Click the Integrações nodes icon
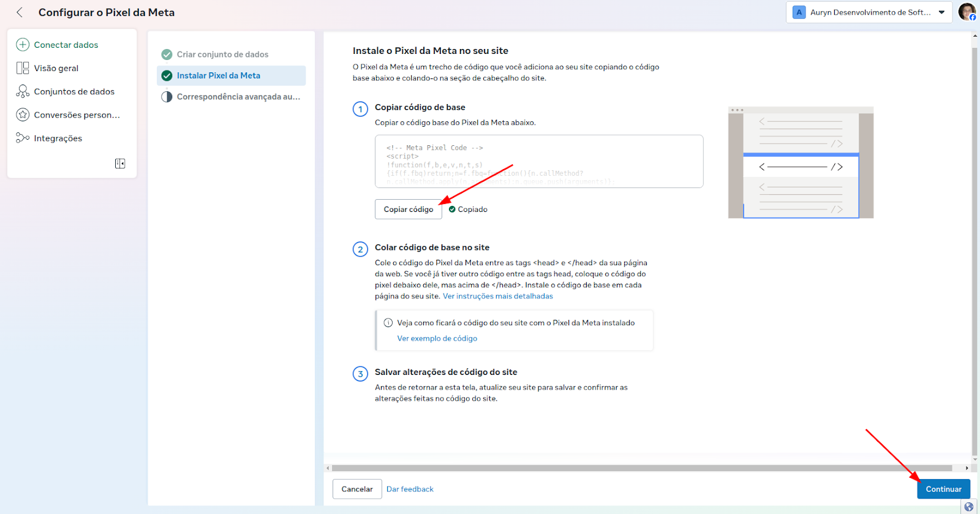Image resolution: width=980 pixels, height=514 pixels. point(23,138)
